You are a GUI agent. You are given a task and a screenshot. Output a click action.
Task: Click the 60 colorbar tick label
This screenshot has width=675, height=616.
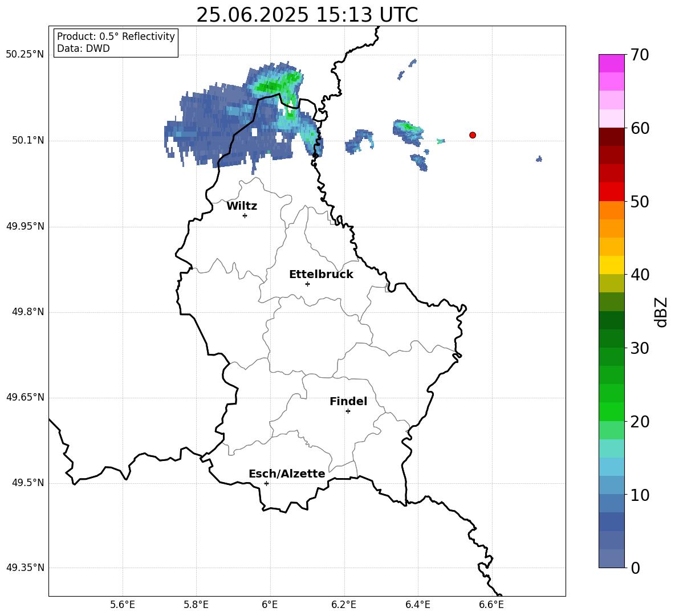(x=640, y=128)
